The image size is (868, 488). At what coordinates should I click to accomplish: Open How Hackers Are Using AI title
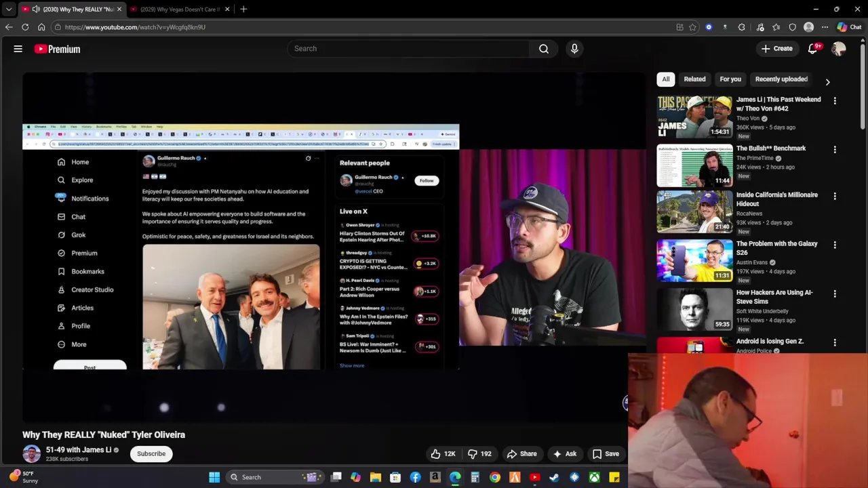click(x=774, y=297)
